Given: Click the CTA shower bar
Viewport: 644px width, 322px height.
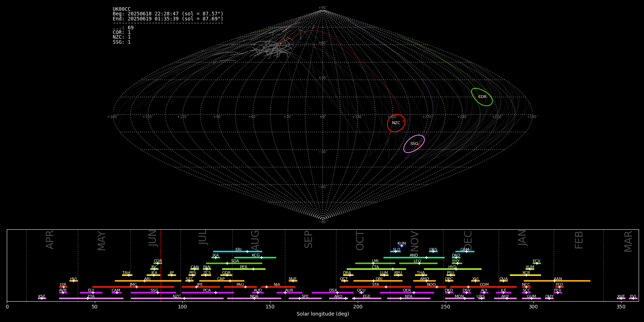Looking at the screenshot, I should 376,269.
